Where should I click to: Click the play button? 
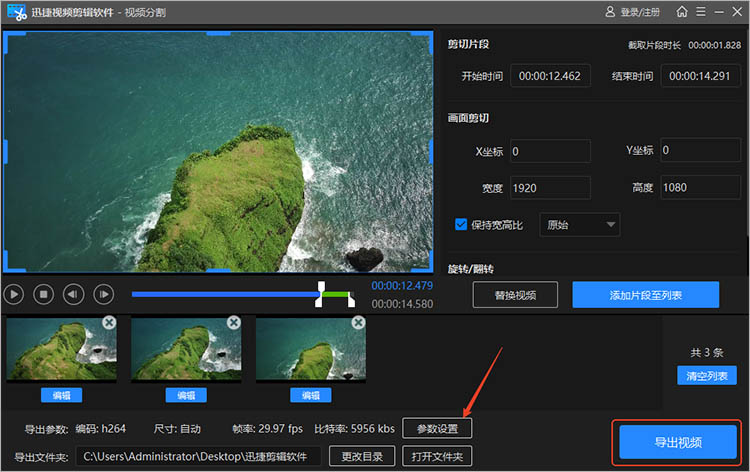[x=14, y=294]
